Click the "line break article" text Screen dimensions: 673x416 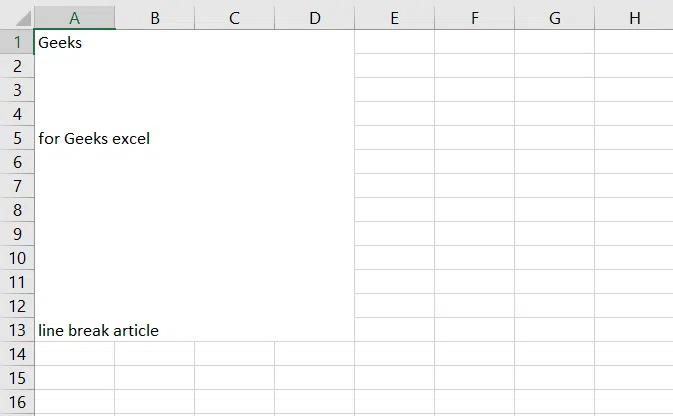(98, 331)
